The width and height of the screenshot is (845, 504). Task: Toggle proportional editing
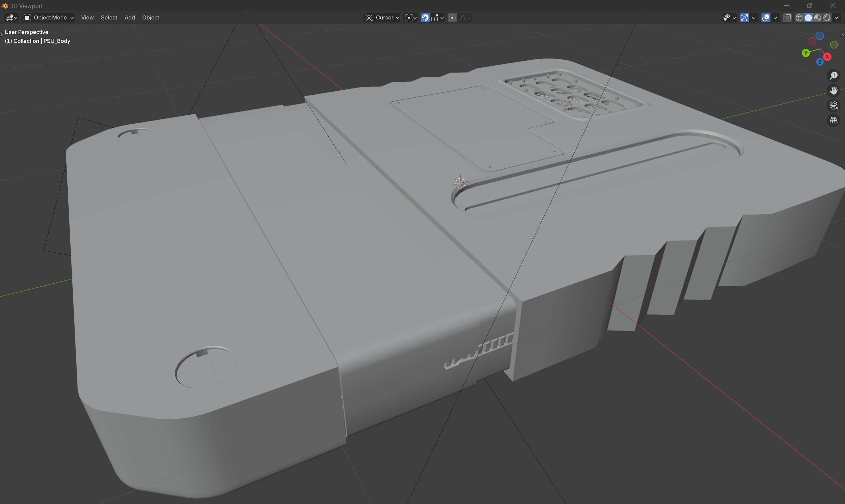coord(452,18)
